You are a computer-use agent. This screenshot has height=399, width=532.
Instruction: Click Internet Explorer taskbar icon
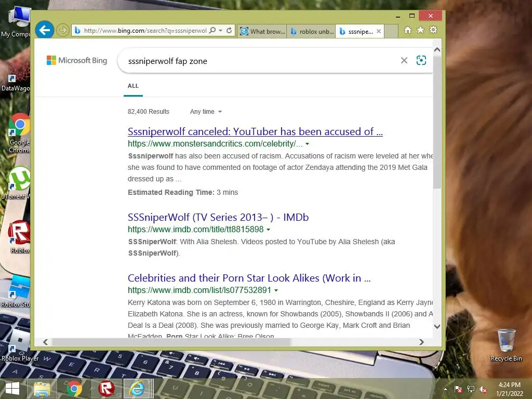(x=137, y=389)
